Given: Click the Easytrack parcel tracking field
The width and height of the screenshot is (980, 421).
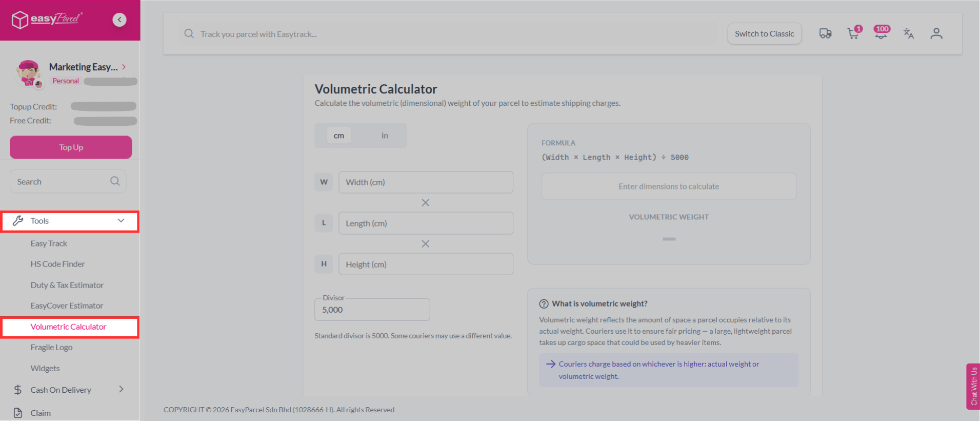Looking at the screenshot, I should (x=451, y=34).
